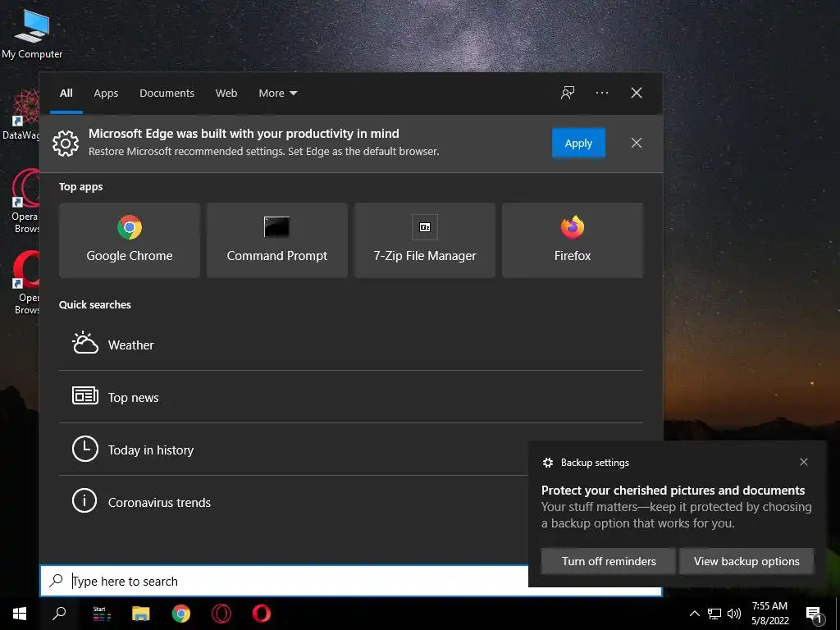840x630 pixels.
Task: Select Coronavirus trends quick search
Action: pyautogui.click(x=293, y=502)
